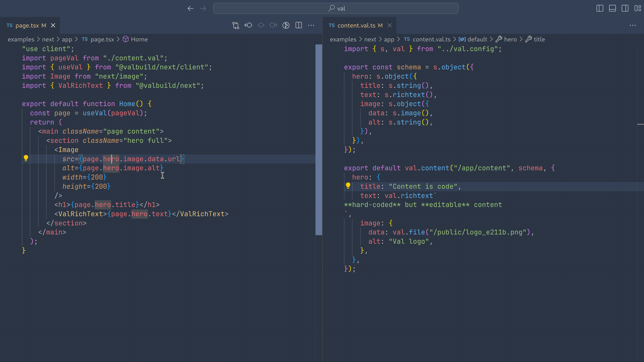Open the 'default' symbol breadcrumb
Screen dimensions: 644x362
coord(473,39)
